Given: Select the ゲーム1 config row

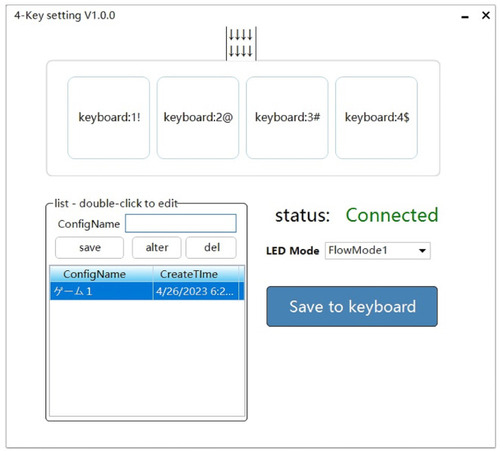Looking at the screenshot, I should pos(147,291).
